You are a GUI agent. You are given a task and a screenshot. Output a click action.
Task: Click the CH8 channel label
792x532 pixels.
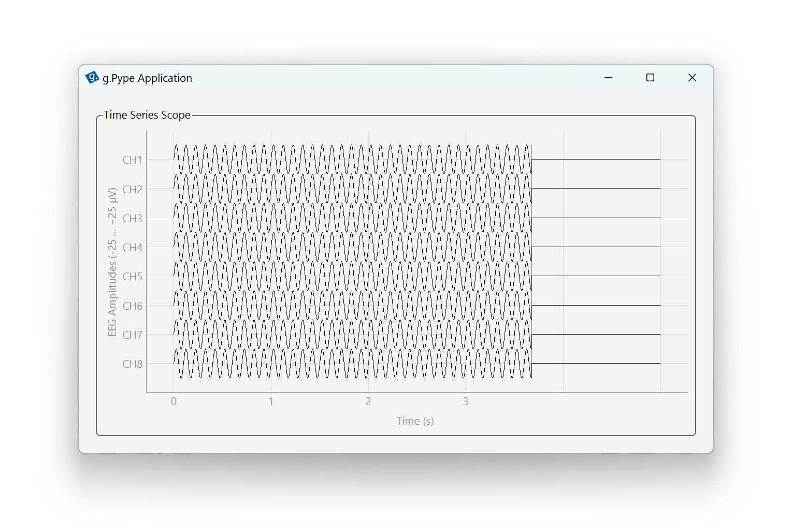pos(132,364)
